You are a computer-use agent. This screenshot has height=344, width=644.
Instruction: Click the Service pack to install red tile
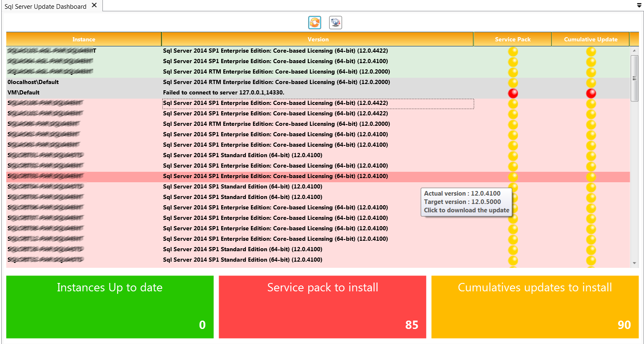pos(322,307)
